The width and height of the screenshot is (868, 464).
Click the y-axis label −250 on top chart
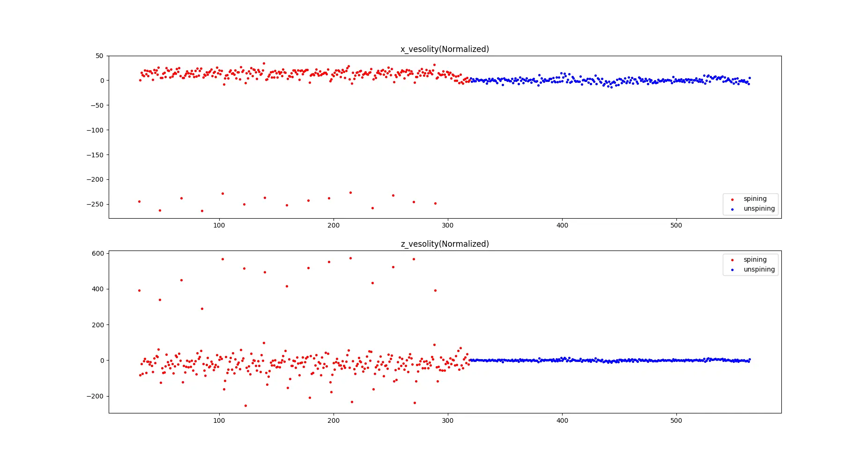point(95,204)
